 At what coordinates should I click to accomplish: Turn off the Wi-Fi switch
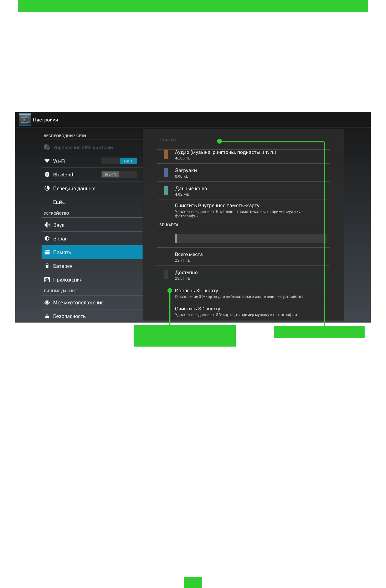point(119,161)
